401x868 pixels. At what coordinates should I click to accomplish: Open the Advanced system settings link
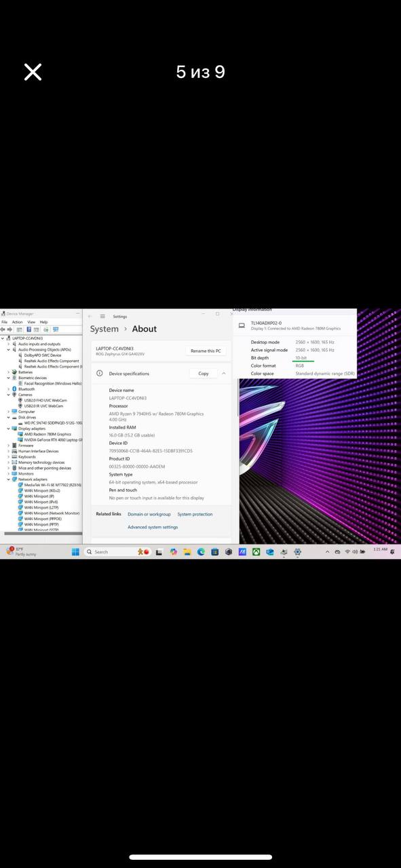pyautogui.click(x=153, y=527)
